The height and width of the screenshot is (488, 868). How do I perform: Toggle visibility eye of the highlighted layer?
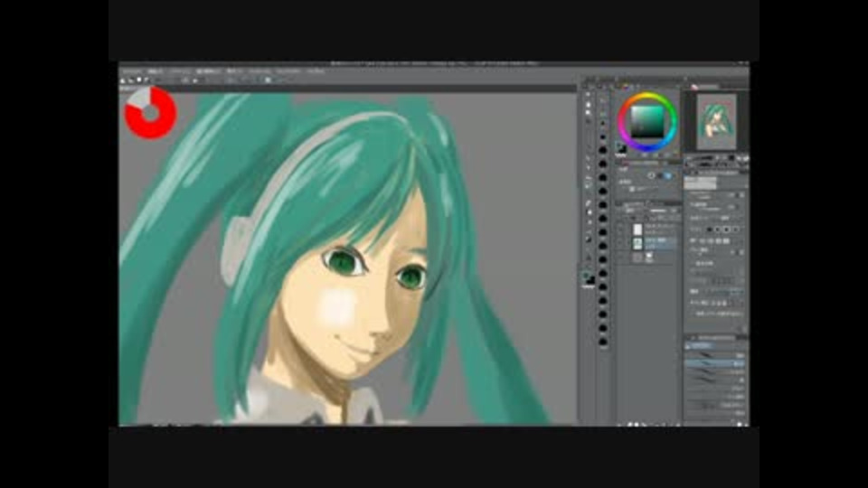point(621,243)
